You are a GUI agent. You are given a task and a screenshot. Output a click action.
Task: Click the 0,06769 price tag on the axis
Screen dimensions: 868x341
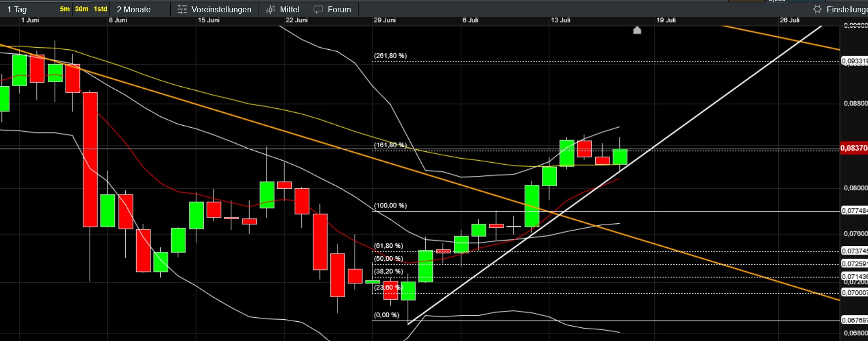tap(854, 320)
